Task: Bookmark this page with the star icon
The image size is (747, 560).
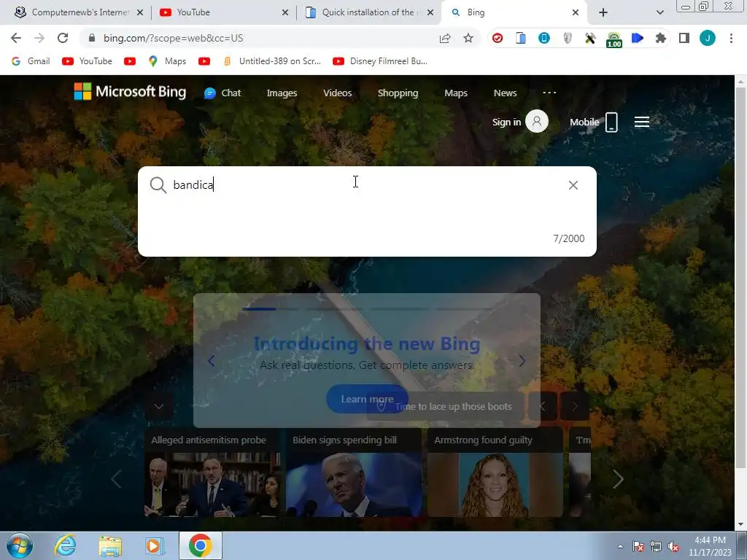Action: pyautogui.click(x=468, y=38)
